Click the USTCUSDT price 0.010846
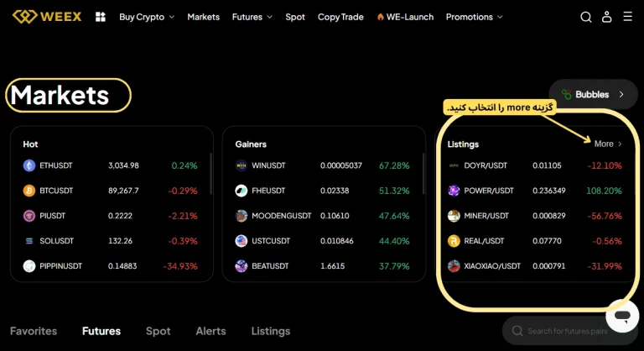This screenshot has width=644, height=351. (337, 241)
